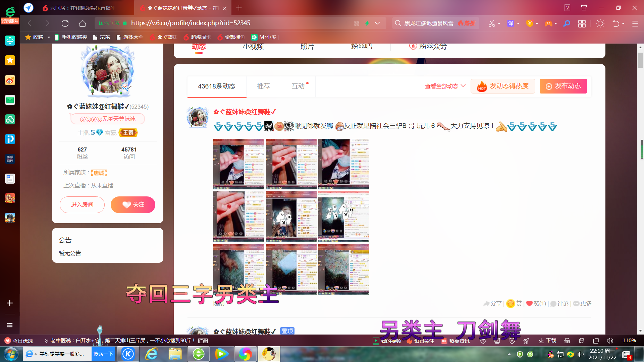This screenshot has height=362, width=644.
Task: Open the browser hamburger menu
Action: tap(635, 23)
